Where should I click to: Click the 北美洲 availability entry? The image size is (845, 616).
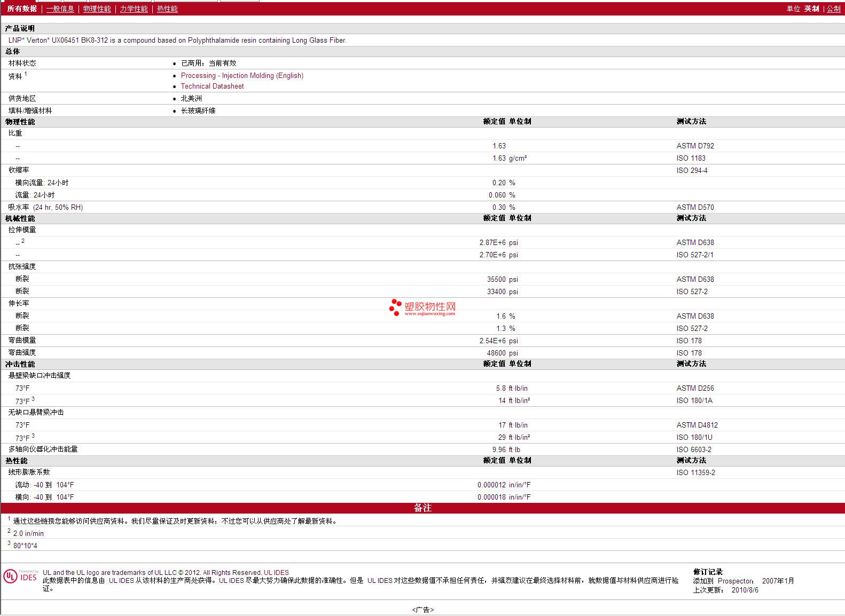pos(191,98)
